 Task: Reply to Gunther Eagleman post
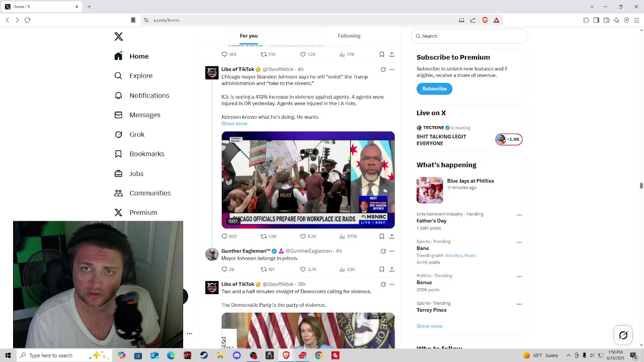tap(228, 269)
